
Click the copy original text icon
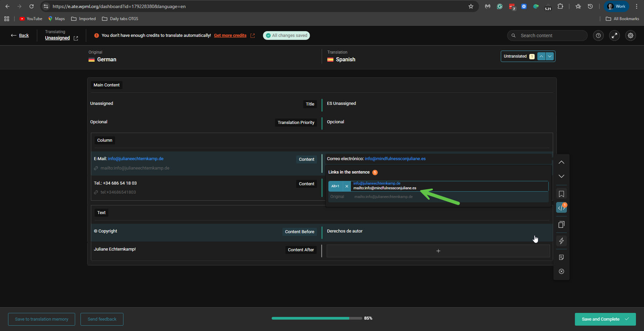[x=561, y=224]
